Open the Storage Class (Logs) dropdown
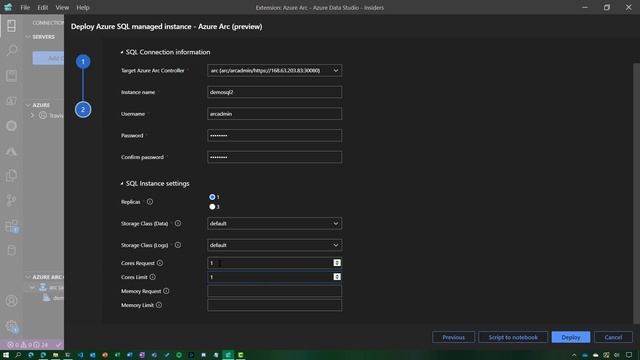The width and height of the screenshot is (640, 360). pos(274,245)
